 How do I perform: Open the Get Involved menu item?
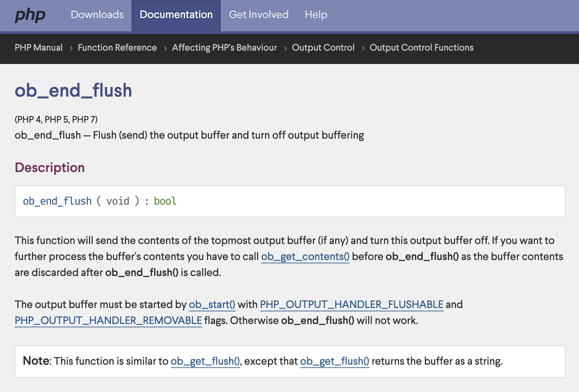tap(258, 15)
